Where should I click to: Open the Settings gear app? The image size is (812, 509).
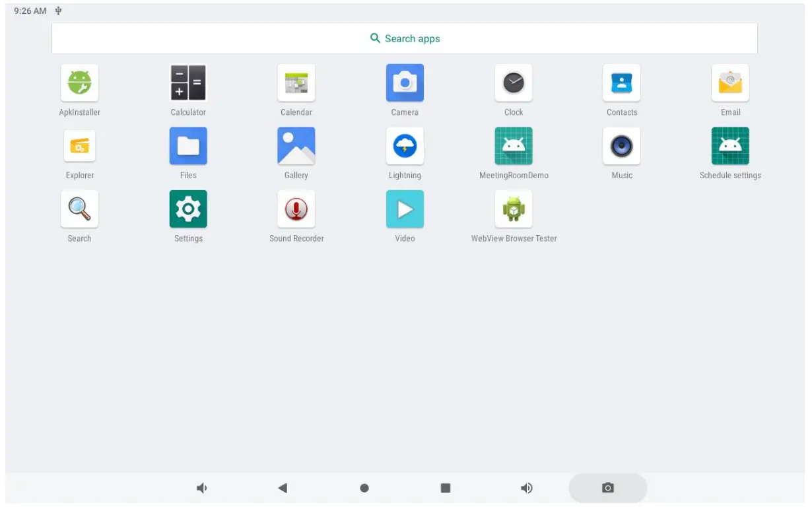coord(188,209)
